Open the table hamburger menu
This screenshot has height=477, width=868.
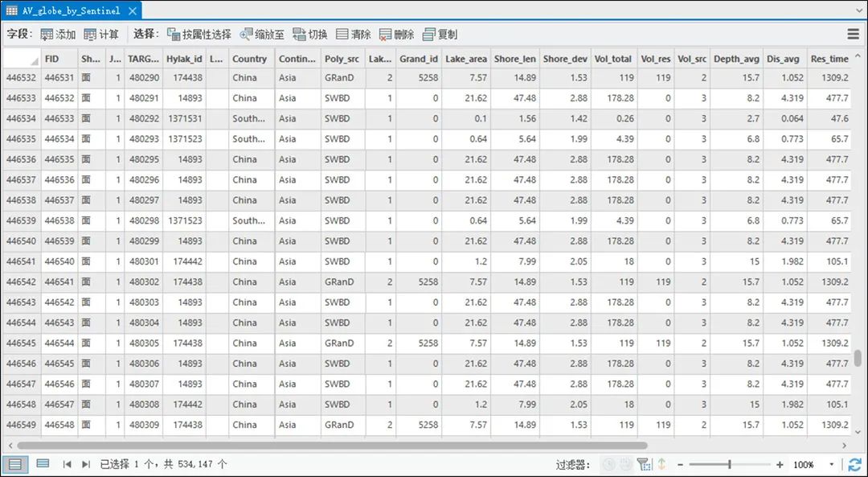pyautogui.click(x=853, y=35)
